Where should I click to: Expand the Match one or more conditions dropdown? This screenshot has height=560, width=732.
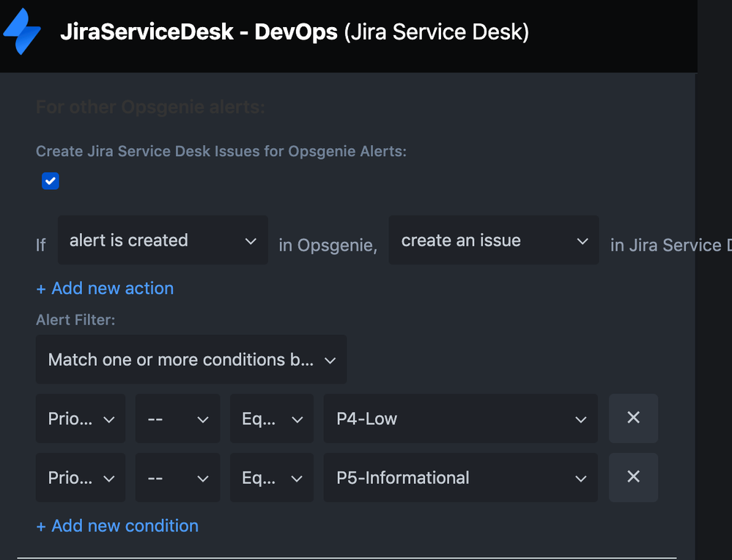tap(191, 360)
